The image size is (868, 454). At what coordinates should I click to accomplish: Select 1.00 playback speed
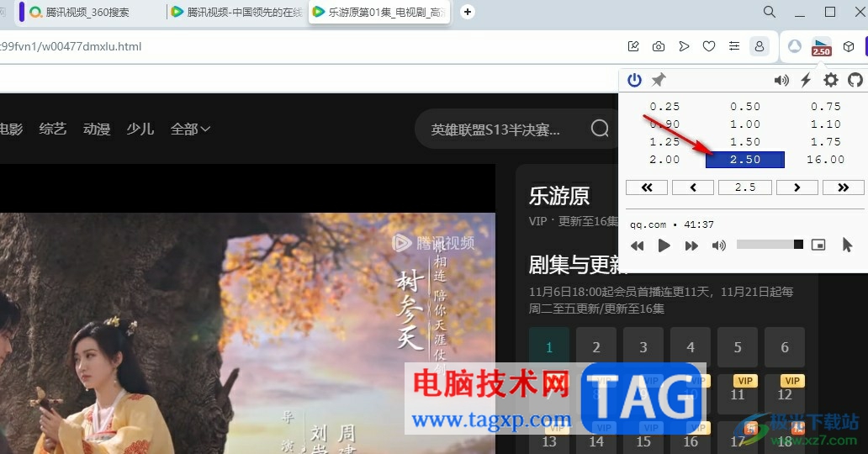tap(745, 124)
